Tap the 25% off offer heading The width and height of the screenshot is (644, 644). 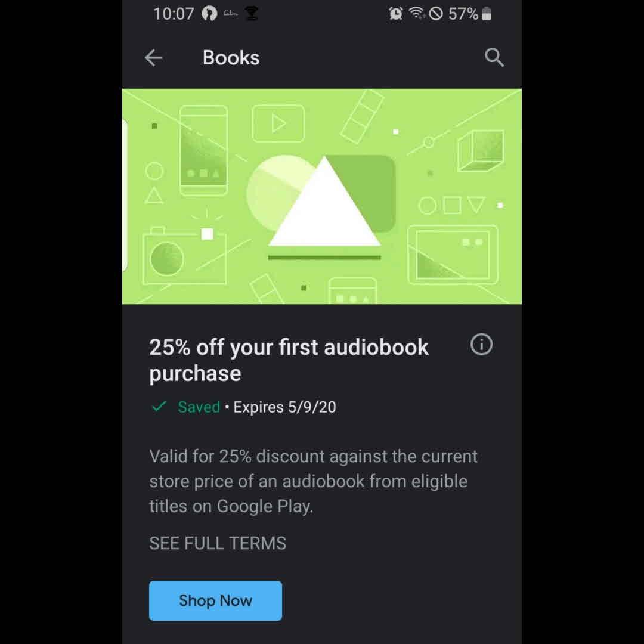click(289, 360)
